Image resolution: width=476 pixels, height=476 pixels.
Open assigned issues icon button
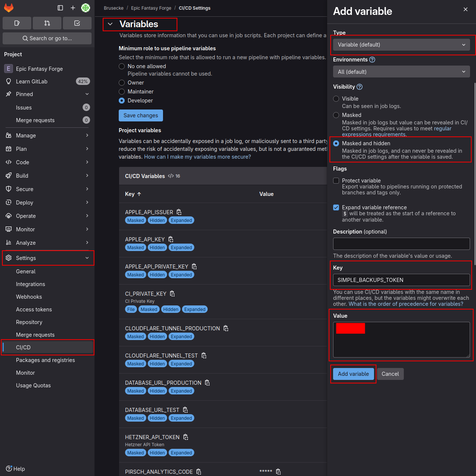[x=17, y=23]
